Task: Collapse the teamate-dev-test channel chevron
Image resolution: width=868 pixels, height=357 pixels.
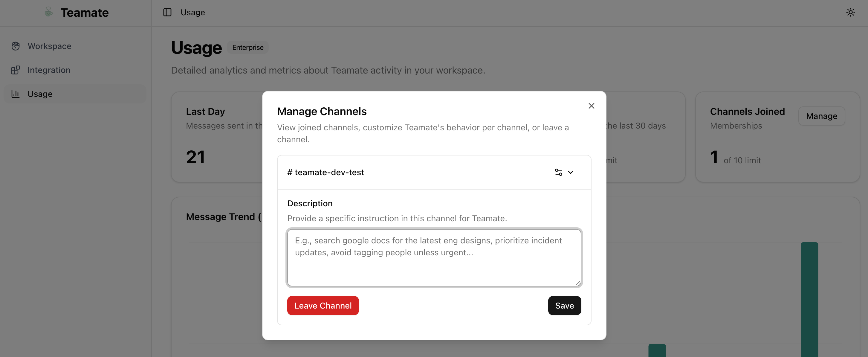Action: coord(571,172)
